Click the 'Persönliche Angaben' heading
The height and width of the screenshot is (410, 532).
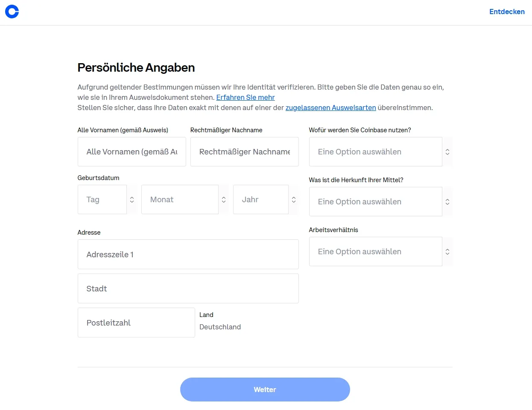tap(136, 67)
